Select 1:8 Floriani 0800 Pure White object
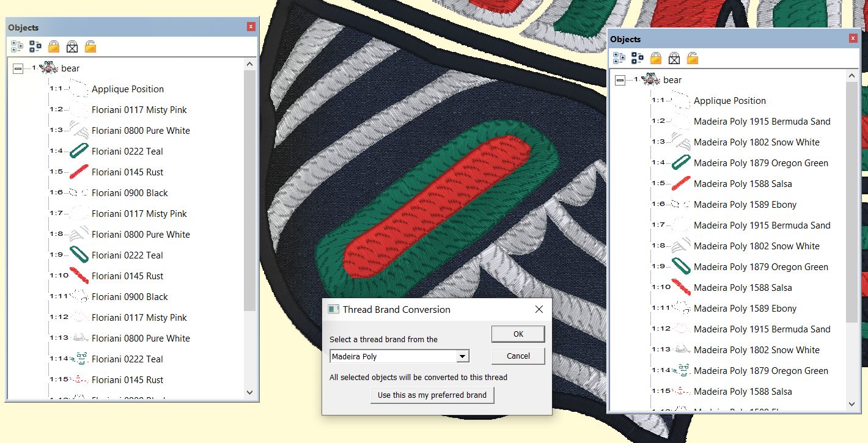The width and height of the screenshot is (868, 443). pyautogui.click(x=141, y=235)
